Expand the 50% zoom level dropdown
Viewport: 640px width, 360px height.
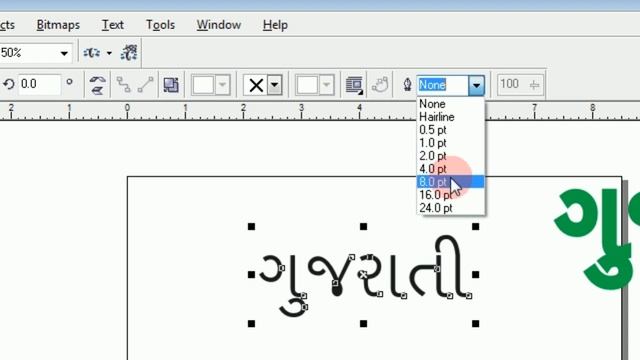tap(64, 53)
